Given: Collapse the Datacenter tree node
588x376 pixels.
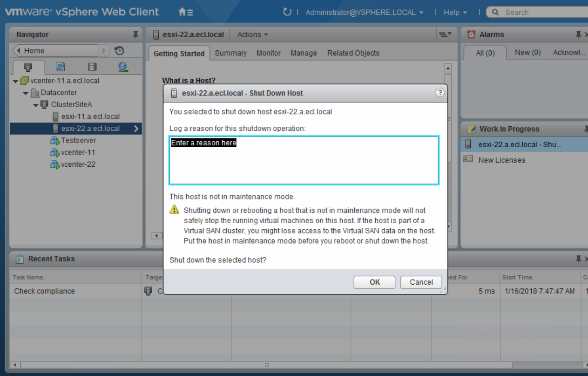Looking at the screenshot, I should 26,93.
